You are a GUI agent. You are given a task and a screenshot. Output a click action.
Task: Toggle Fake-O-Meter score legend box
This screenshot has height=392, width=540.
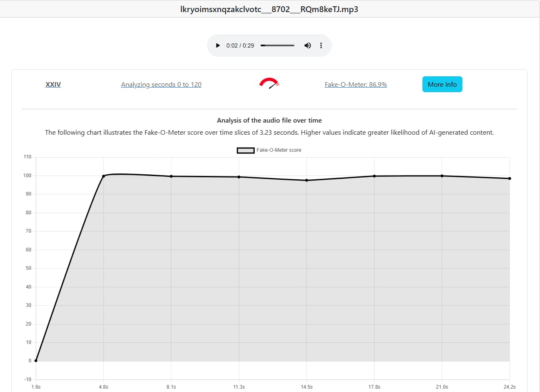246,150
